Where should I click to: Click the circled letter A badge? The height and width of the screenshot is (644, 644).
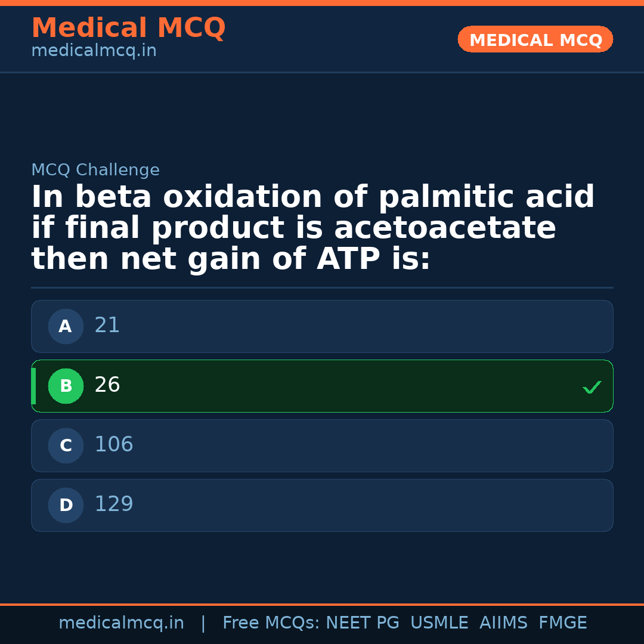click(66, 326)
